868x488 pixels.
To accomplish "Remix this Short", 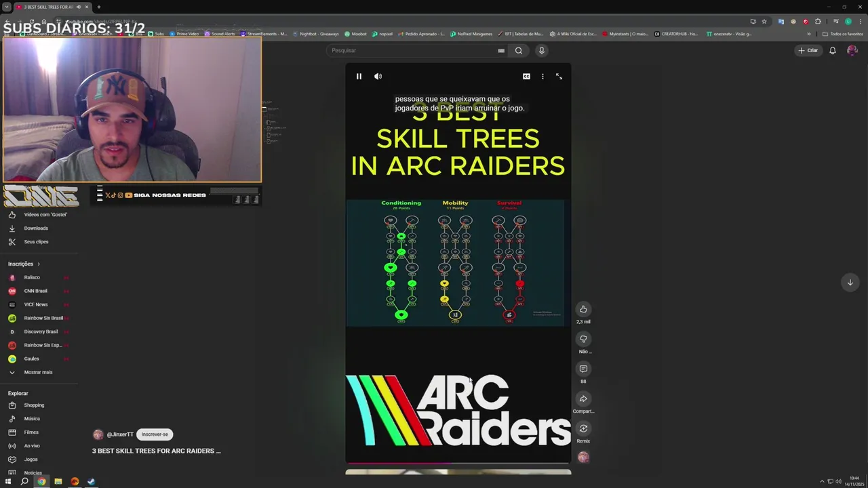I will 583,428.
